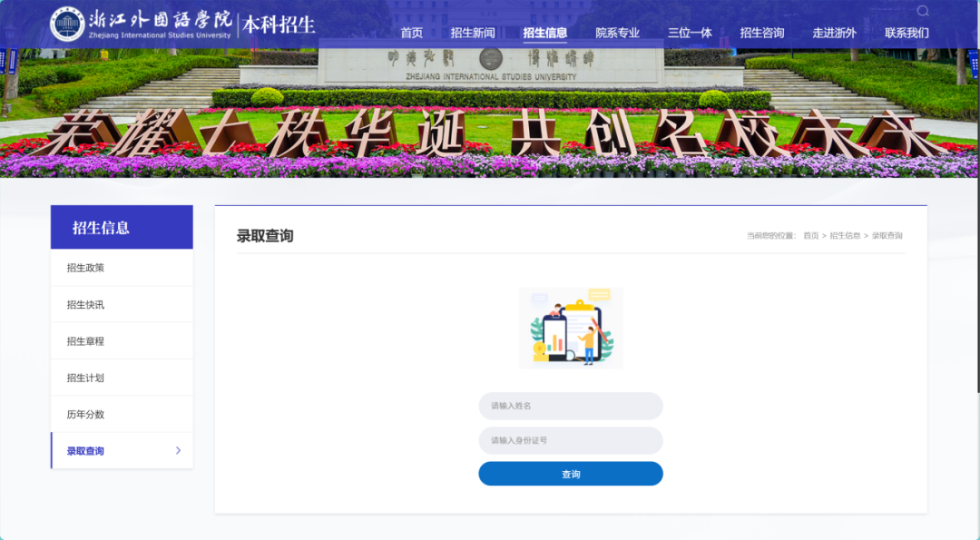Click the search magnifier icon

(x=923, y=11)
